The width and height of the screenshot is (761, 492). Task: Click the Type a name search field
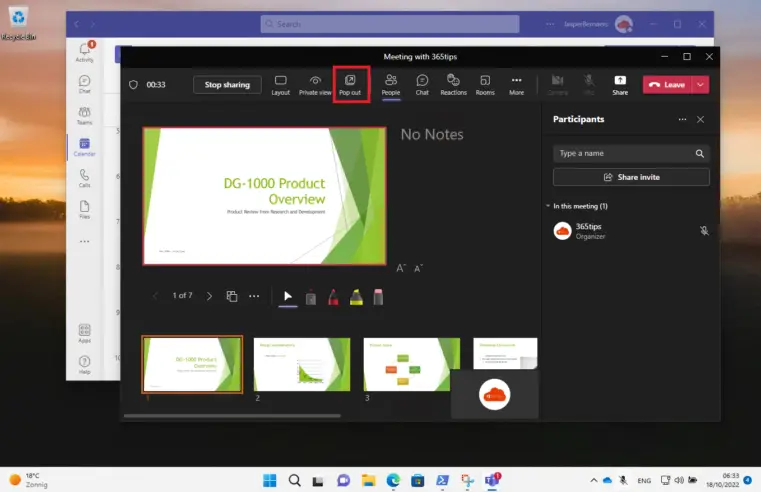[631, 153]
